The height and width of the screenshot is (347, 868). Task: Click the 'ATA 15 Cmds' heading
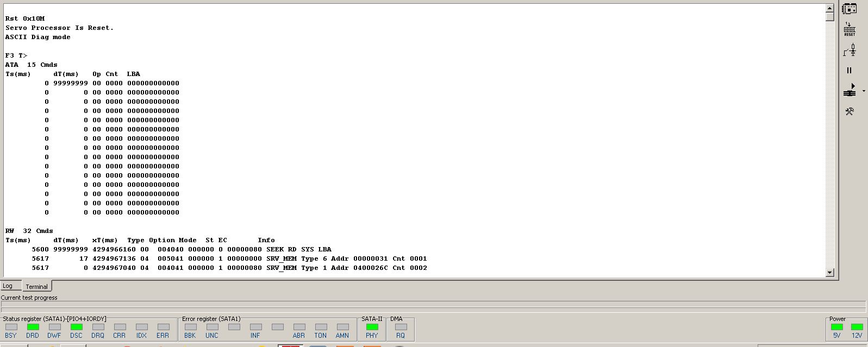pos(32,65)
